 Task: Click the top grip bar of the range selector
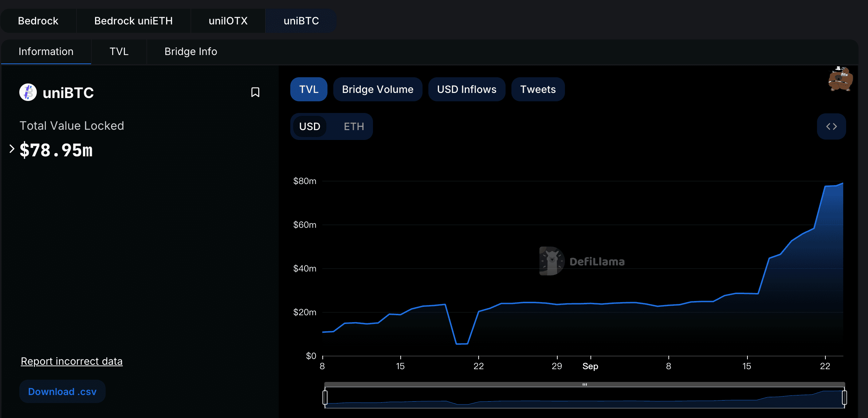click(x=585, y=384)
